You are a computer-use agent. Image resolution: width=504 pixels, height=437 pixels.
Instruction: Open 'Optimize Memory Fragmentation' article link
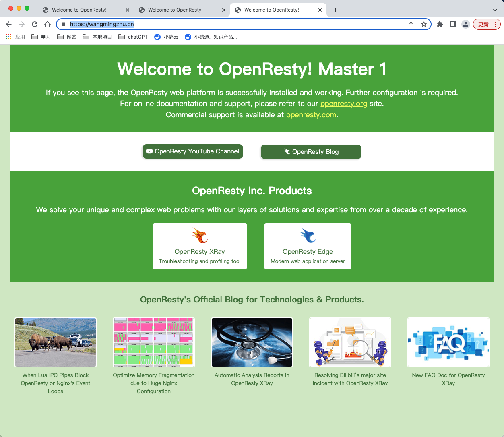coord(154,383)
